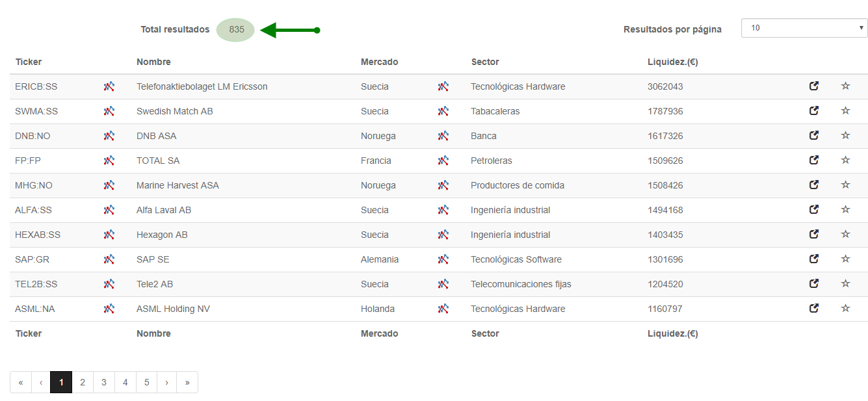Click the Holanda market cell
Image resolution: width=868 pixels, height=401 pixels.
[378, 309]
